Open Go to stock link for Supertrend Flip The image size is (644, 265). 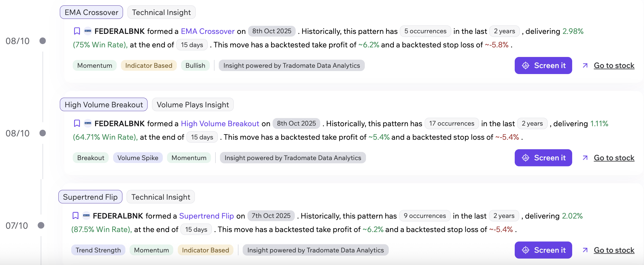[614, 250]
